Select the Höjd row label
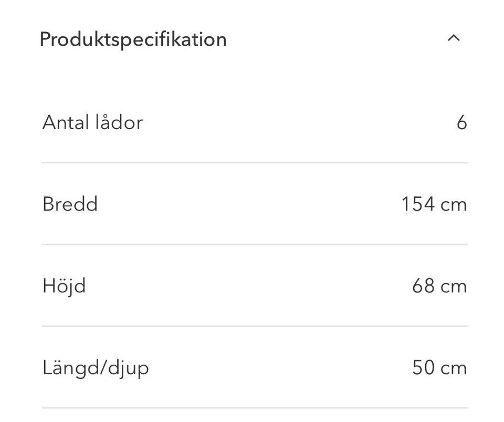 click(x=64, y=286)
